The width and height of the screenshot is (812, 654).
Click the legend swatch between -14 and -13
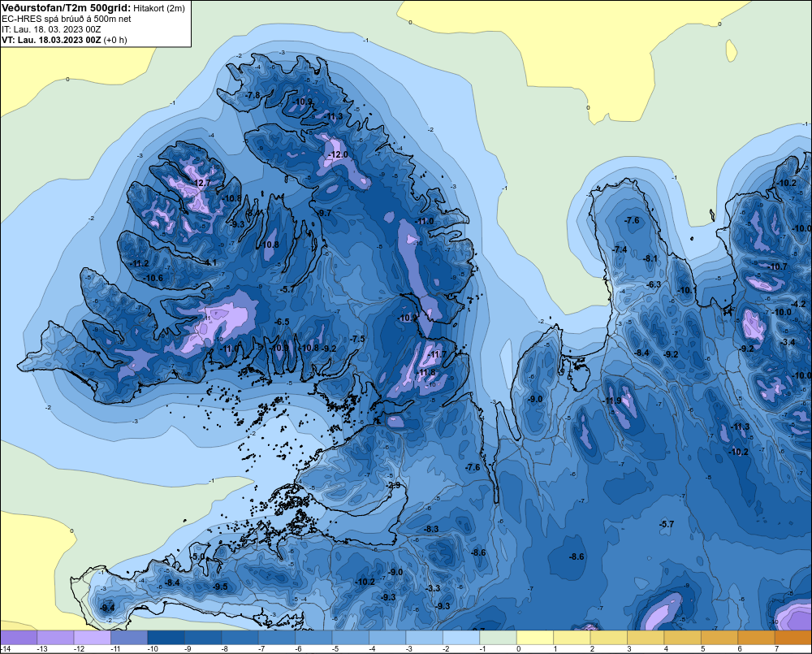pos(19,638)
